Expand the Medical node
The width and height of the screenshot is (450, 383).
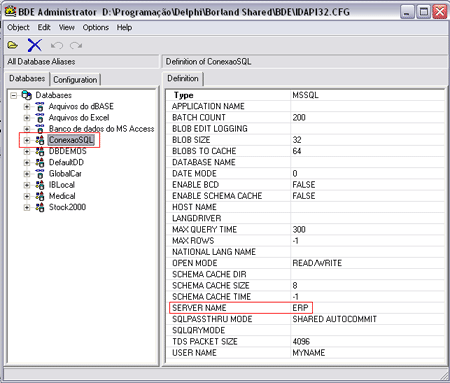[27, 196]
